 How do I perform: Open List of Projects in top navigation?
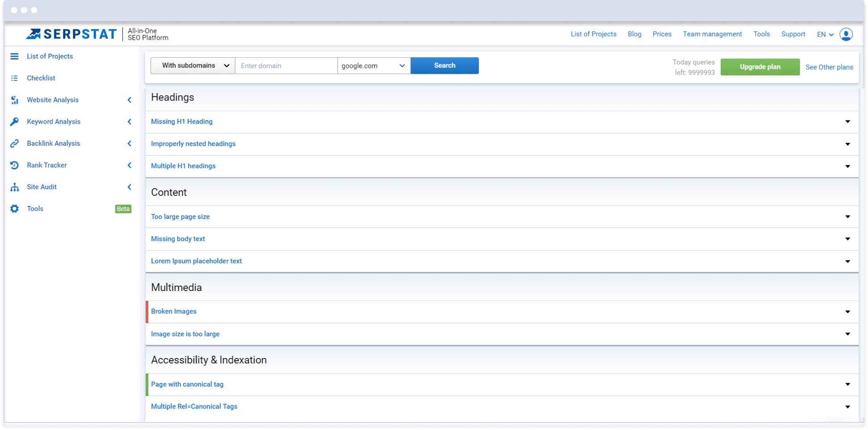tap(593, 34)
